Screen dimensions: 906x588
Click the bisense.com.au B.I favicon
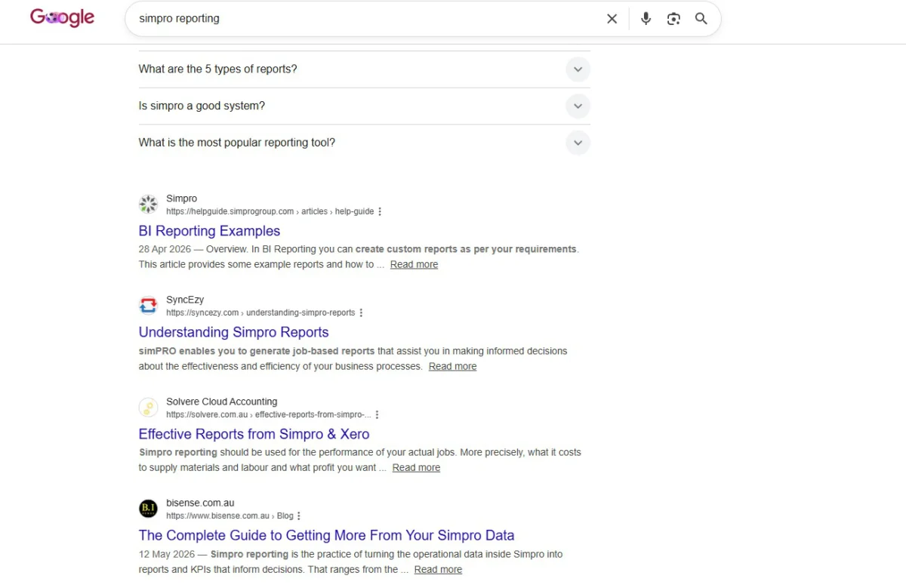coord(148,509)
